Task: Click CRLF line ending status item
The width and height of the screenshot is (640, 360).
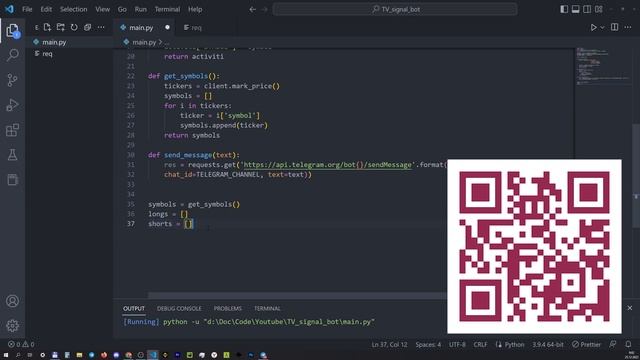Action: (480, 344)
